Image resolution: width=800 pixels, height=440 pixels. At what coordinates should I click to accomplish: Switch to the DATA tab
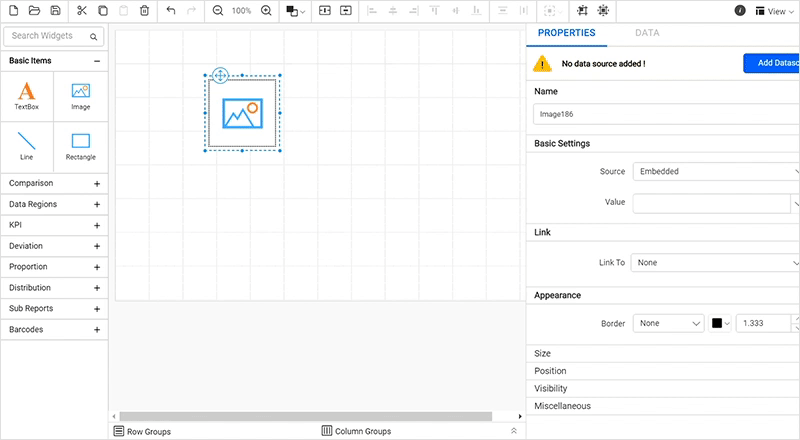(x=647, y=33)
